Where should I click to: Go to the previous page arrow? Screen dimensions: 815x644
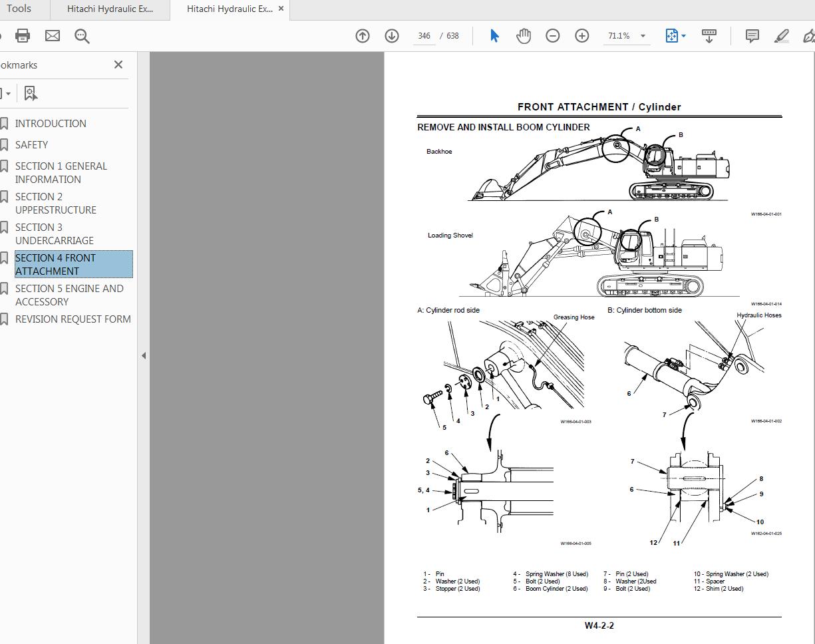(362, 35)
